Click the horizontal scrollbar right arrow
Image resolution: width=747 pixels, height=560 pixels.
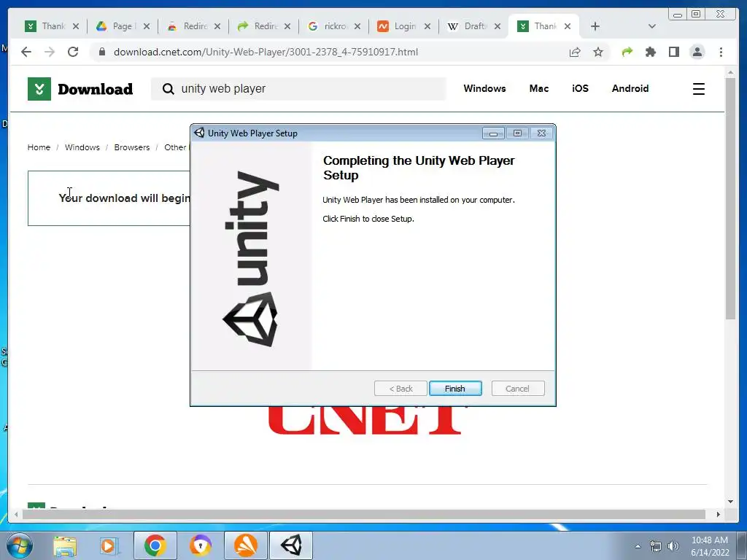pos(719,514)
